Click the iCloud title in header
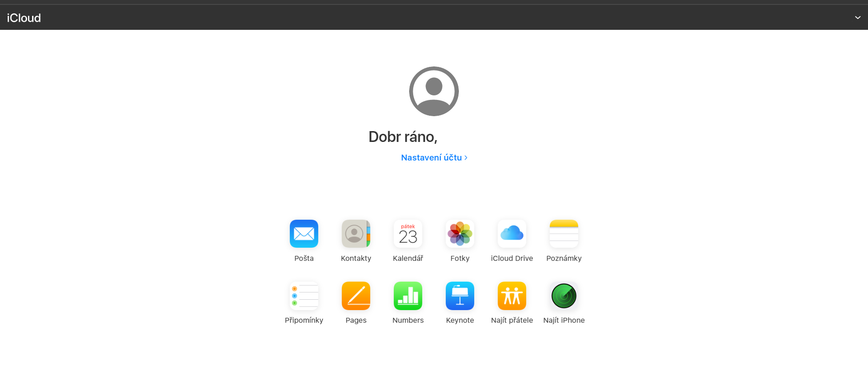The image size is (868, 377). point(24,18)
